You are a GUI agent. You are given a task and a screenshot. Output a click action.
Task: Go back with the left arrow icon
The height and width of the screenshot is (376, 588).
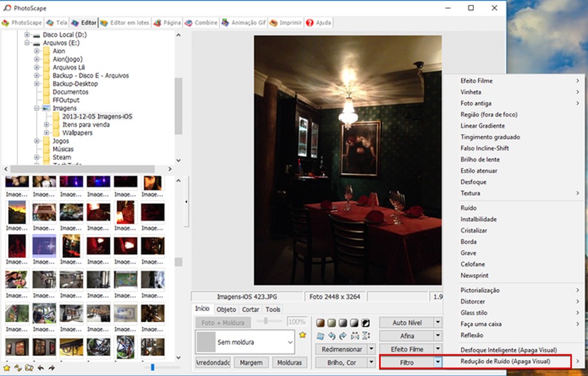[41, 368]
